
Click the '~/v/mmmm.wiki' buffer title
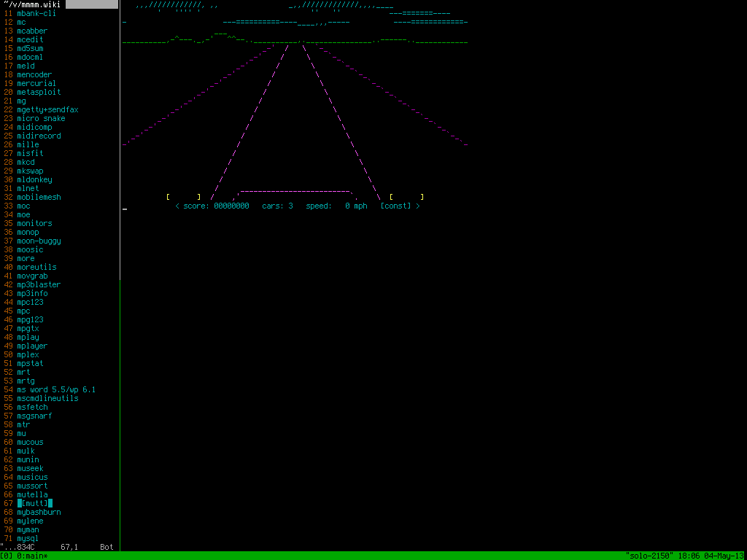[32, 4]
